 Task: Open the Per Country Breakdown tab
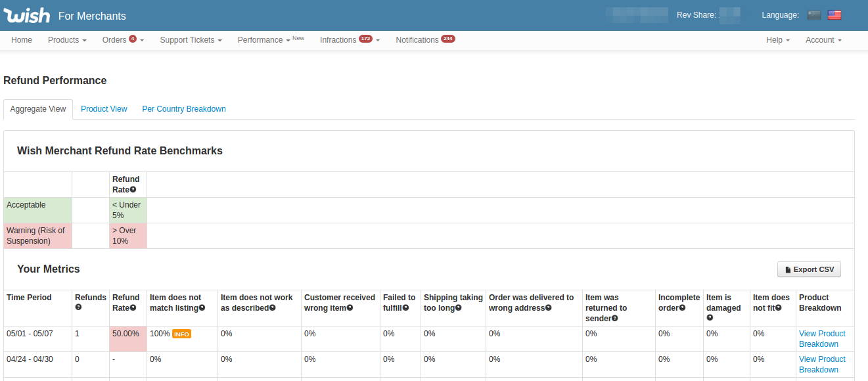(184, 109)
